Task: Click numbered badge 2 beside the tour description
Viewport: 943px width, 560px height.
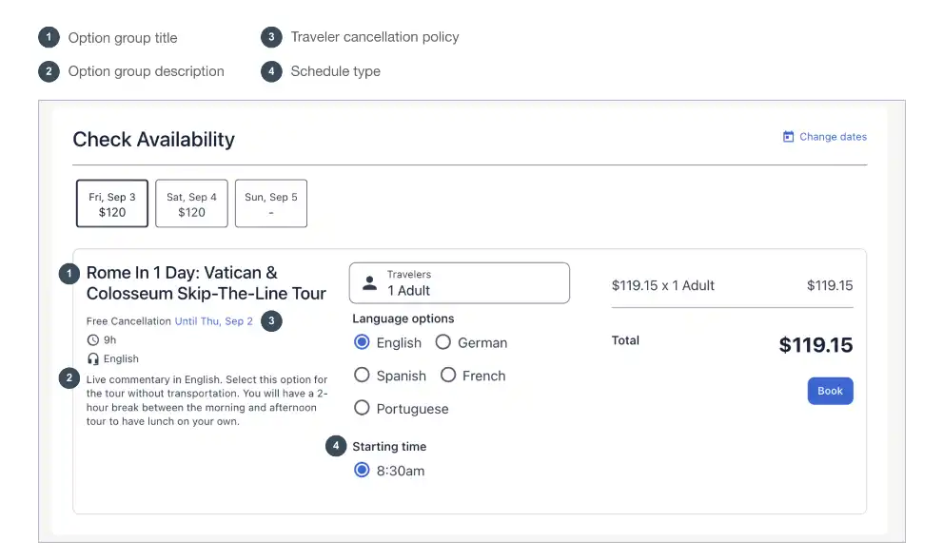Action: tap(69, 378)
